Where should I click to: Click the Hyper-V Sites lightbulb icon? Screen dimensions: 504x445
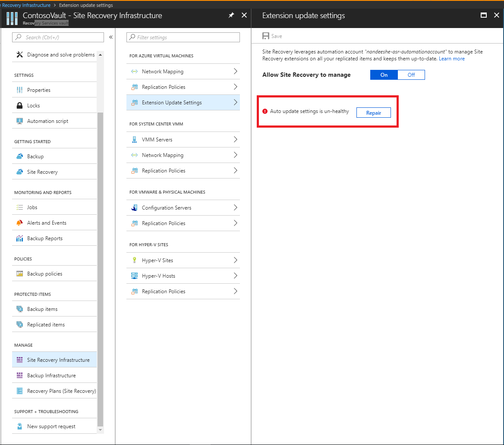[x=134, y=260]
